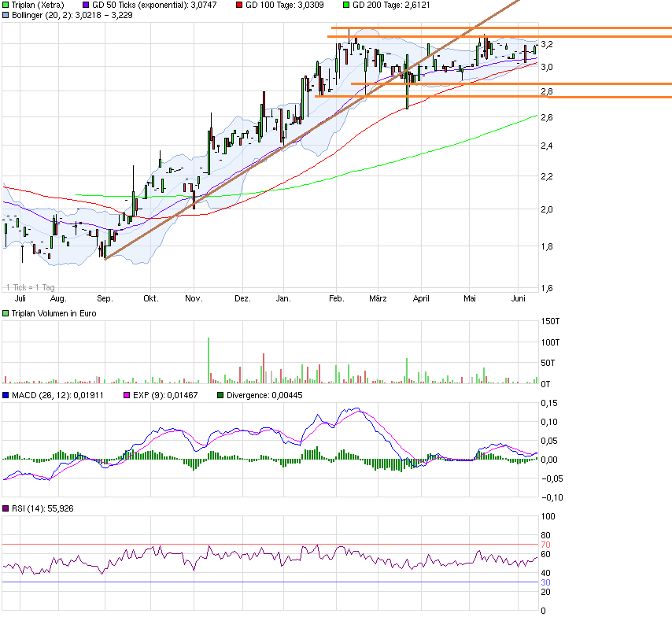
Task: Click the dark green Divergence legend square
Action: [x=221, y=395]
